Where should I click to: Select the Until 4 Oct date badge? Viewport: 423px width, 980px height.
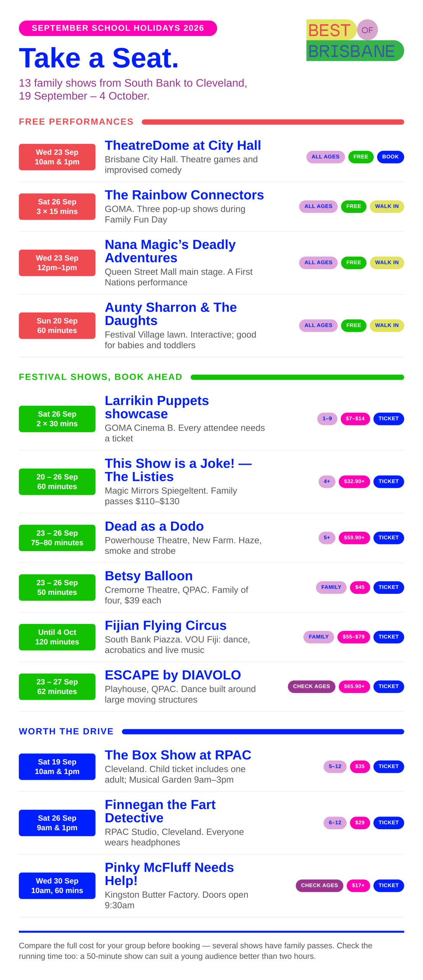(57, 637)
